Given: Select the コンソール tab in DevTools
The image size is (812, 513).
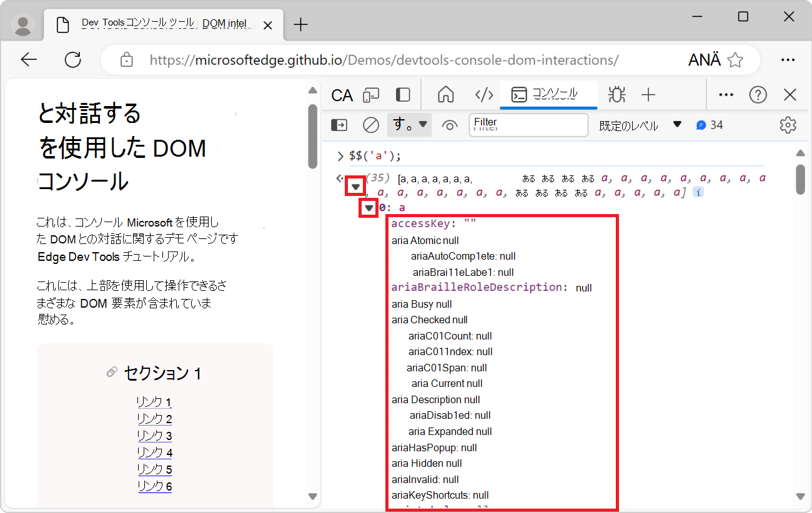Looking at the screenshot, I should pyautogui.click(x=548, y=94).
